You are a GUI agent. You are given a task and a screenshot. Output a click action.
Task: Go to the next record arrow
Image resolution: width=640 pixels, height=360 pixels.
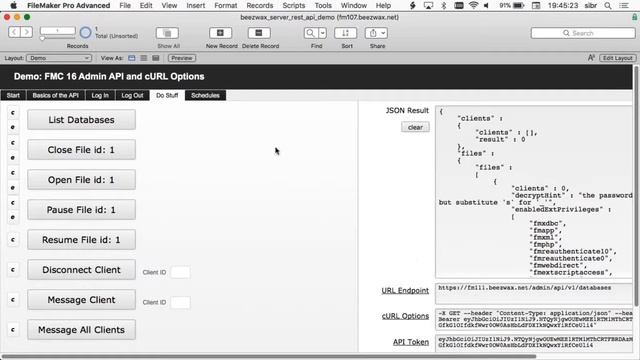pos(27,32)
